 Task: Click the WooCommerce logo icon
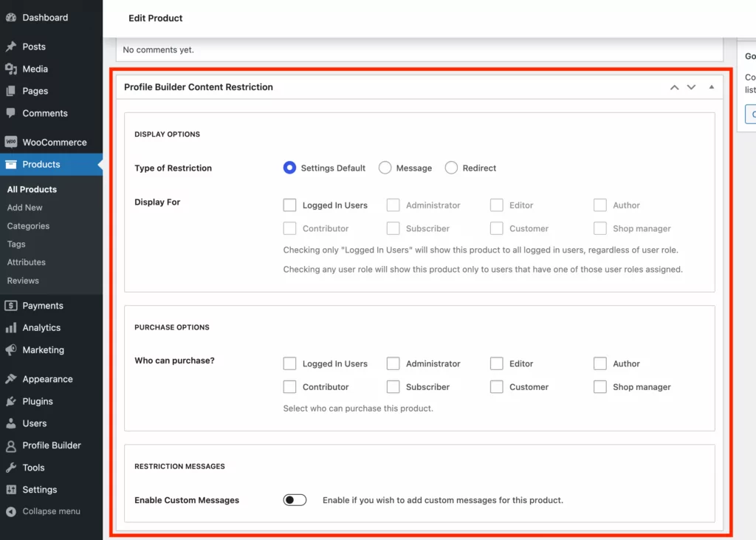(11, 142)
